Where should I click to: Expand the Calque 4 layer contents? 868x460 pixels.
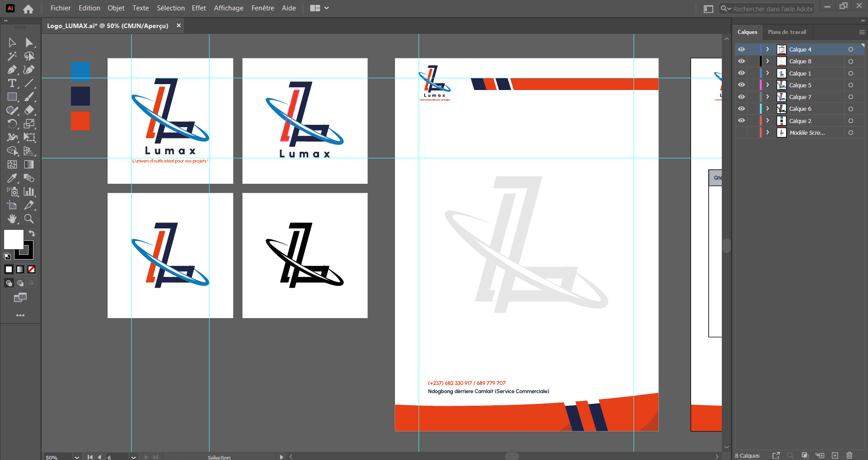pos(768,49)
